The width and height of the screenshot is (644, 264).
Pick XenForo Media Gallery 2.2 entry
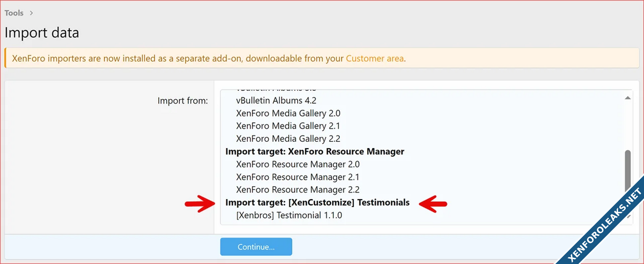(x=288, y=138)
